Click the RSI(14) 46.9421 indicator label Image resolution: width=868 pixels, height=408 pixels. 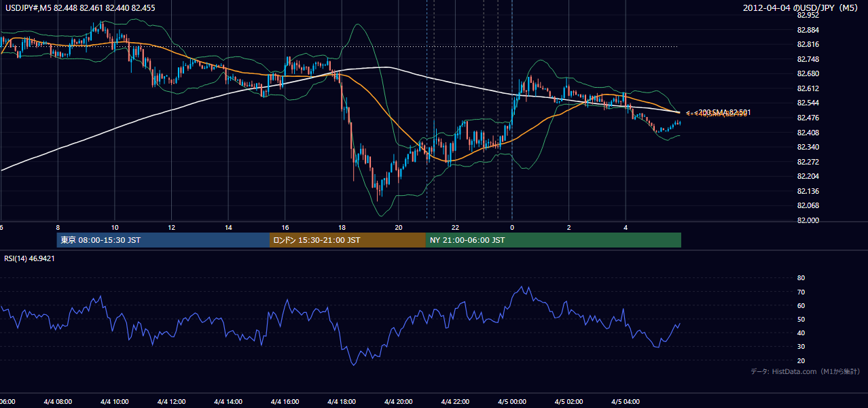(x=29, y=258)
